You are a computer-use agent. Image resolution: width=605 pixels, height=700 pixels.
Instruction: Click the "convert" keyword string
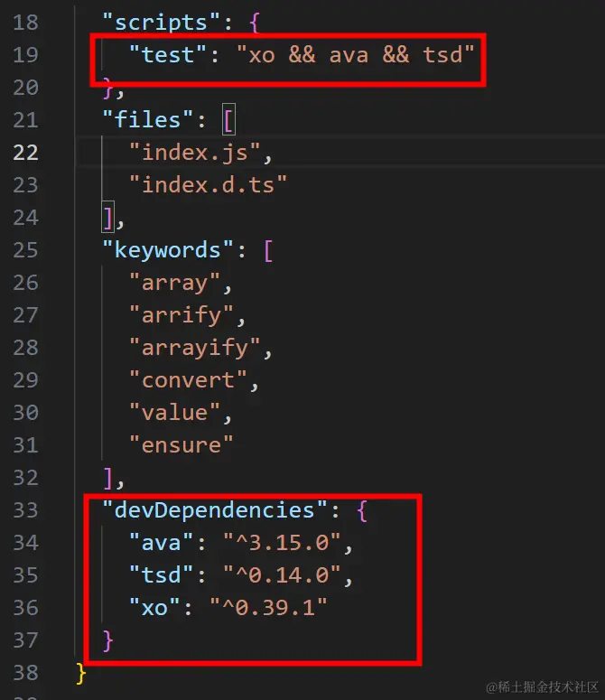pos(188,380)
